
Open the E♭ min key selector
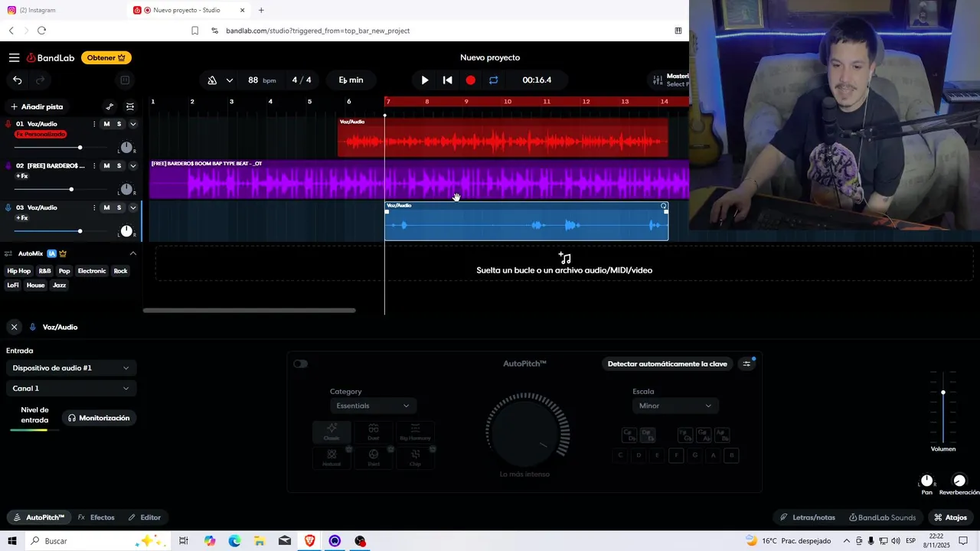[x=351, y=80]
